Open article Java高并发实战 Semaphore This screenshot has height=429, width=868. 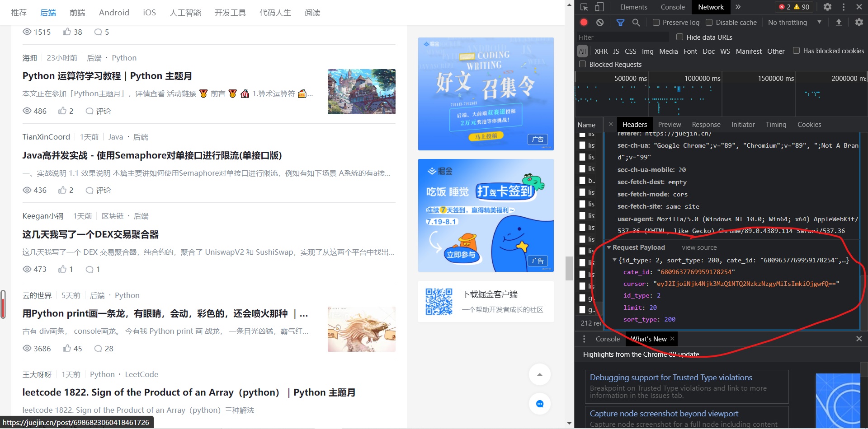coord(152,155)
